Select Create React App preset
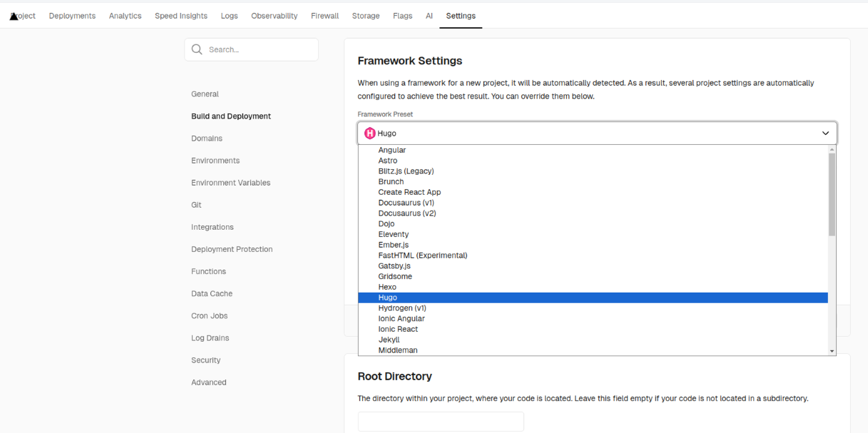Image resolution: width=868 pixels, height=433 pixels. [x=593, y=192]
